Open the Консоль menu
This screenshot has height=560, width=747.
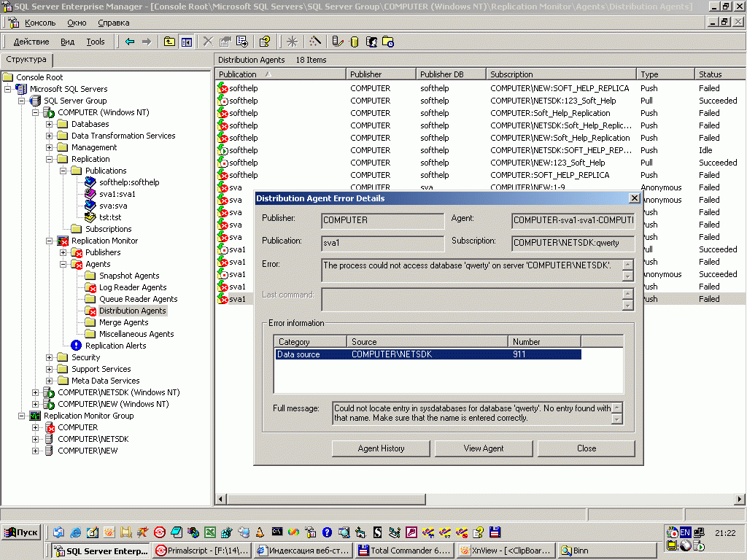click(x=40, y=23)
